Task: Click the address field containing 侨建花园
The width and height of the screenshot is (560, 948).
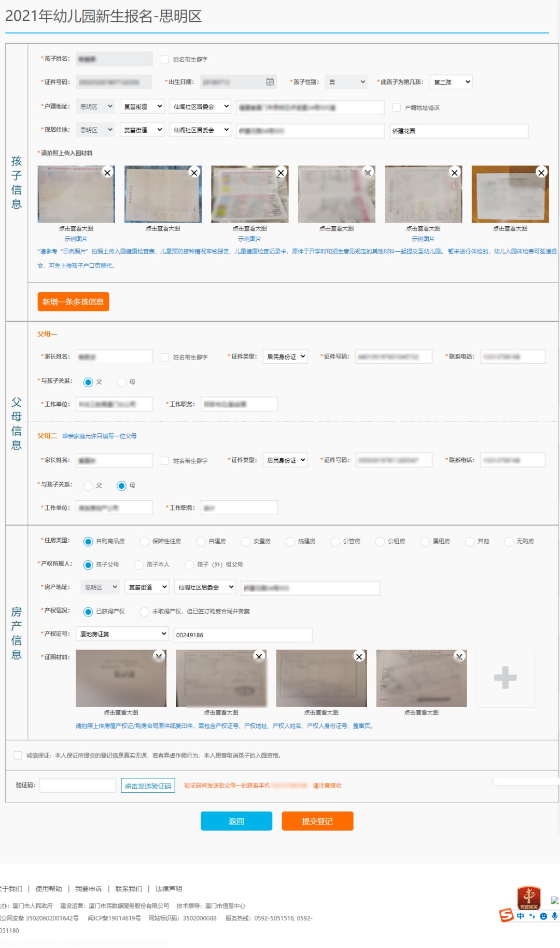Action: point(459,131)
